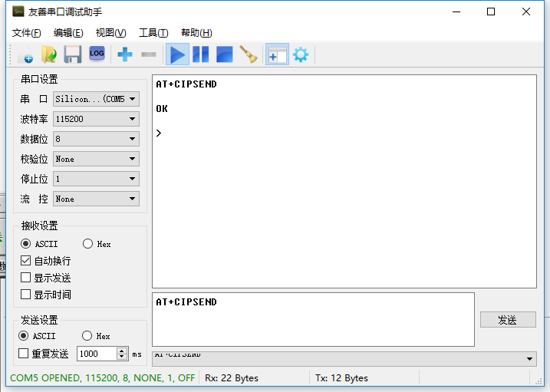Click in the send text box
This screenshot has height=392, width=550.
tap(313, 319)
